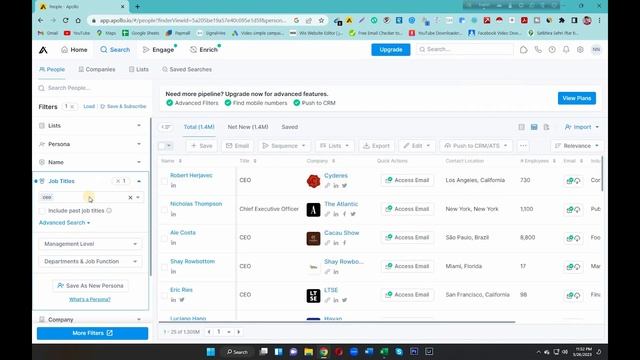The width and height of the screenshot is (640, 360).
Task: Collapse the Job Titles filter section
Action: click(139, 181)
